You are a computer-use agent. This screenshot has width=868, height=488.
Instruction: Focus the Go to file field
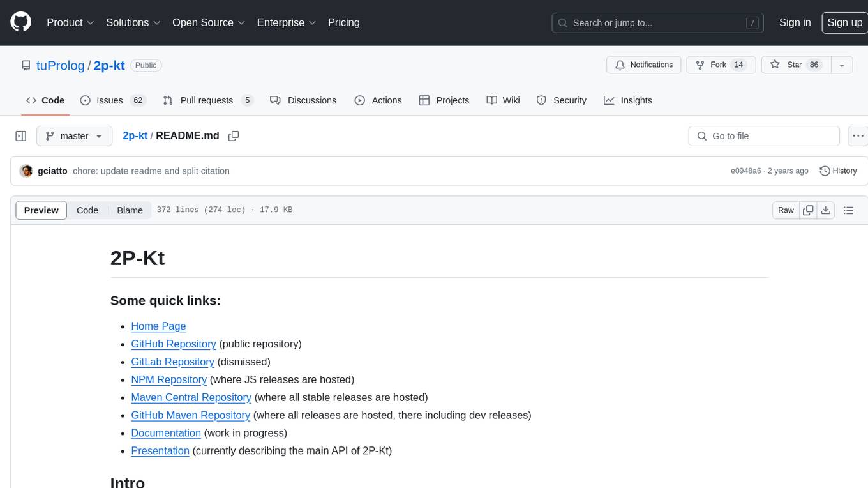[764, 136]
